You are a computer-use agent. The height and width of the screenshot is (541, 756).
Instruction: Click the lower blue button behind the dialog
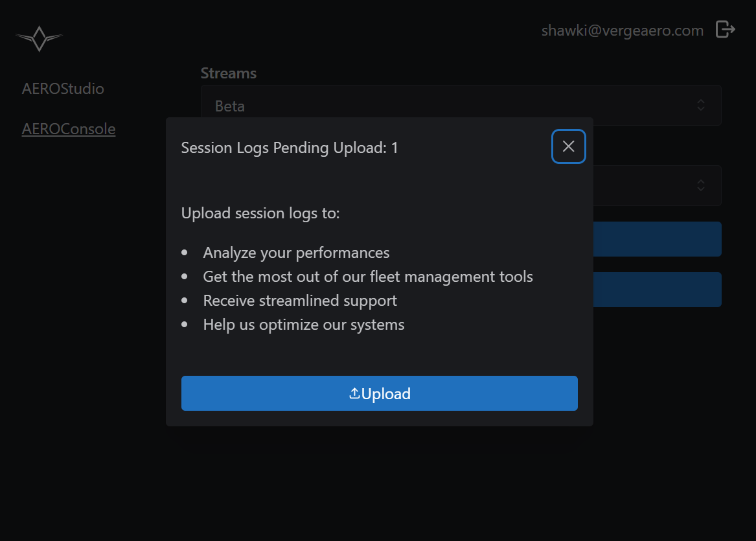pos(656,290)
